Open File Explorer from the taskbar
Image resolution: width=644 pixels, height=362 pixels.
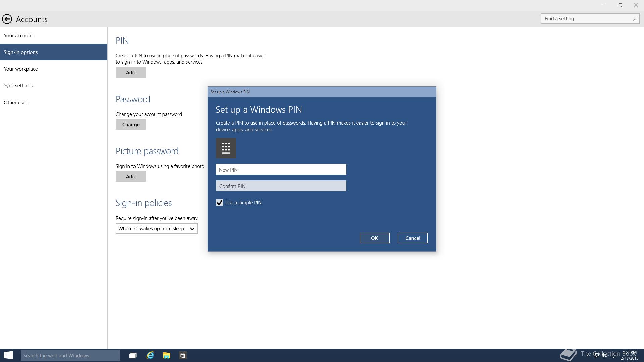(x=166, y=355)
